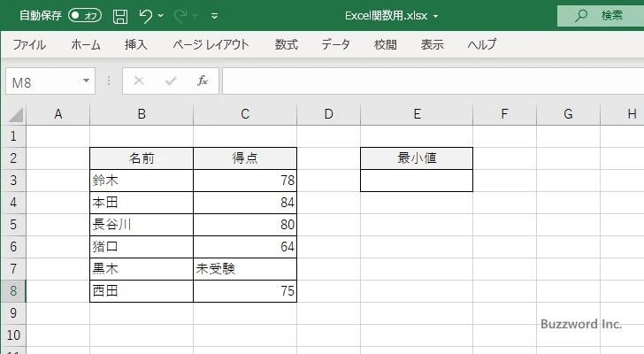
Task: Open the 校閲 tab
Action: tap(386, 44)
